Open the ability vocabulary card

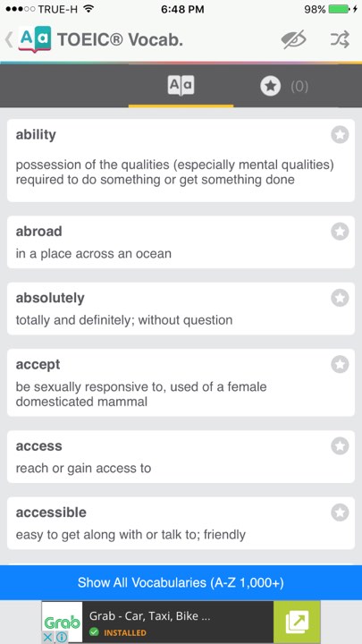coord(181,161)
